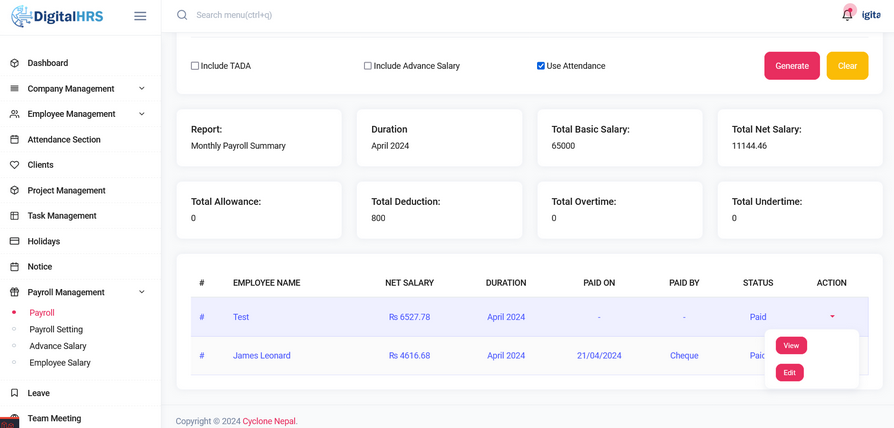Click the Generate button

pyautogui.click(x=791, y=66)
